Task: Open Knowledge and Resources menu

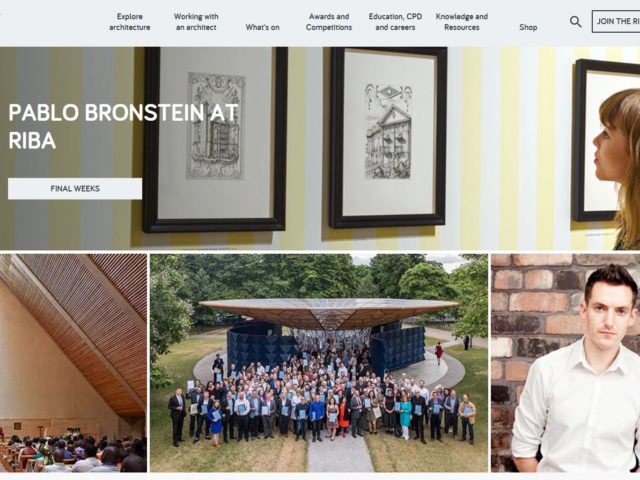Action: click(462, 22)
